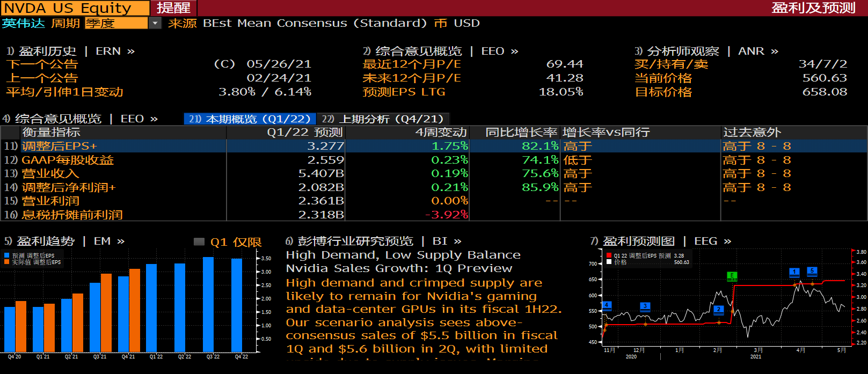Toggle the Q1 仅限 checkbox
This screenshot has width=868, height=374.
click(199, 241)
